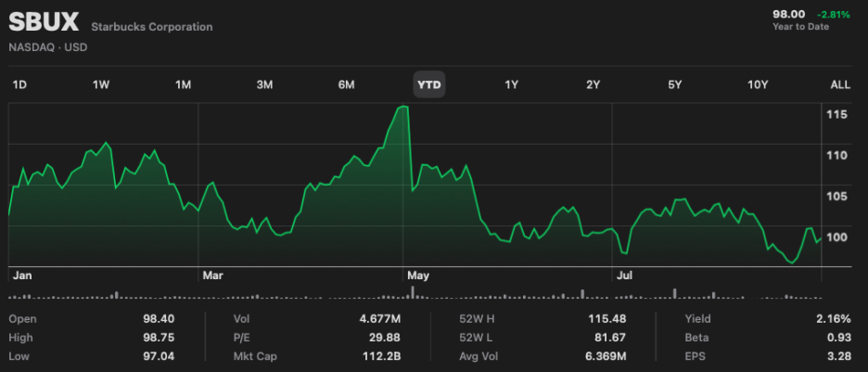Switch chart to 1W range

(101, 84)
